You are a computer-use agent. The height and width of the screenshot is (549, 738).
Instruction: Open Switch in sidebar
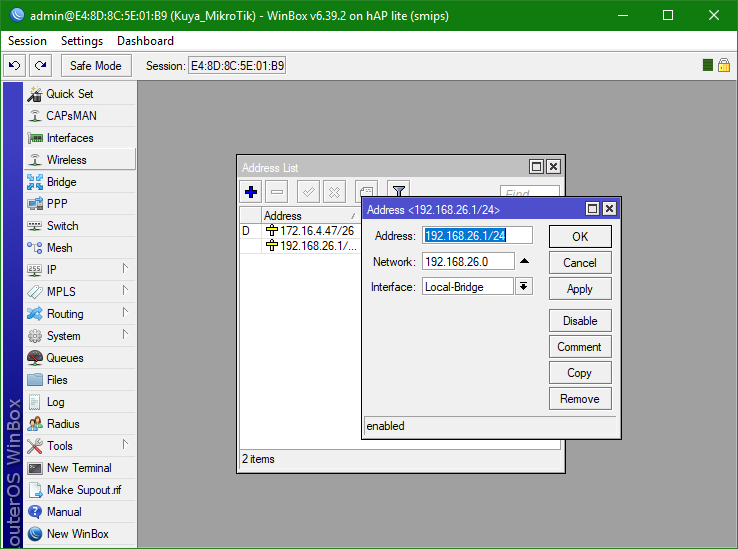(80, 226)
